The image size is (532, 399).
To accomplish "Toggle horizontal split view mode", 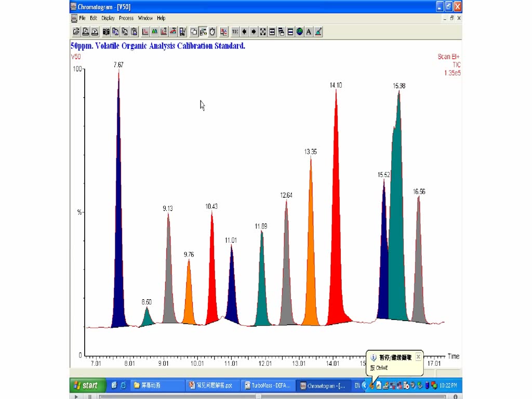I will (289, 32).
